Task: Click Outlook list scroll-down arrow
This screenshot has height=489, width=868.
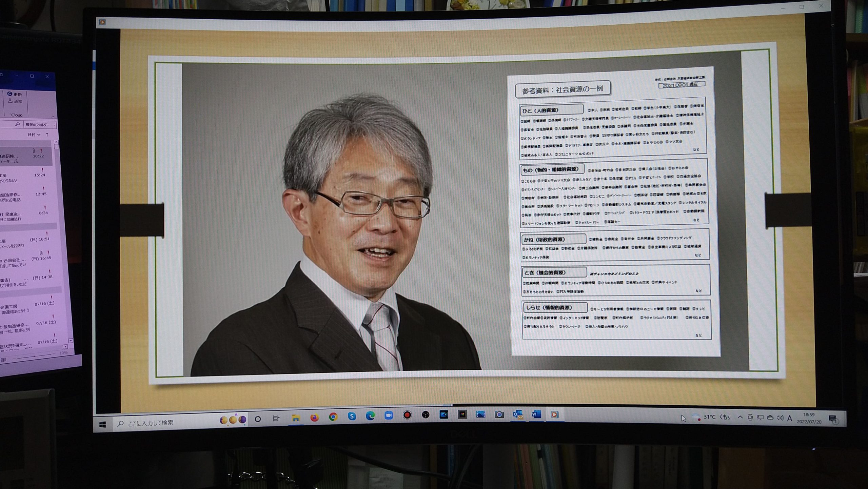Action: tap(71, 341)
